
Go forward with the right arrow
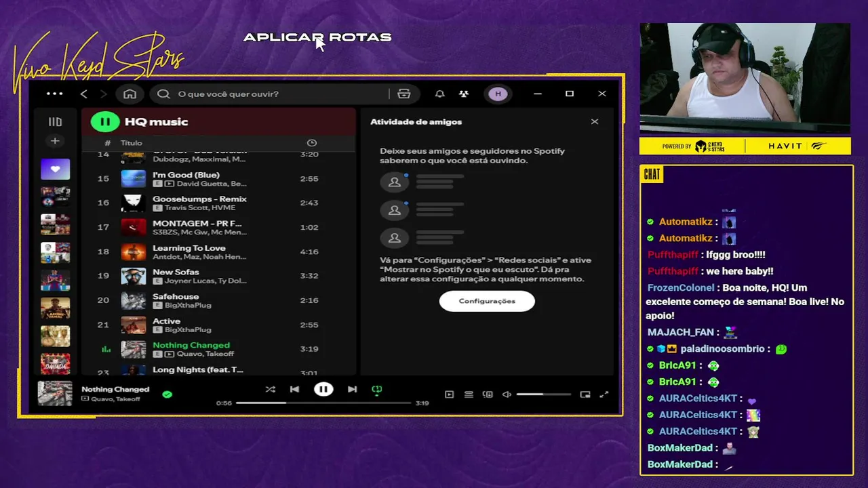tap(103, 94)
